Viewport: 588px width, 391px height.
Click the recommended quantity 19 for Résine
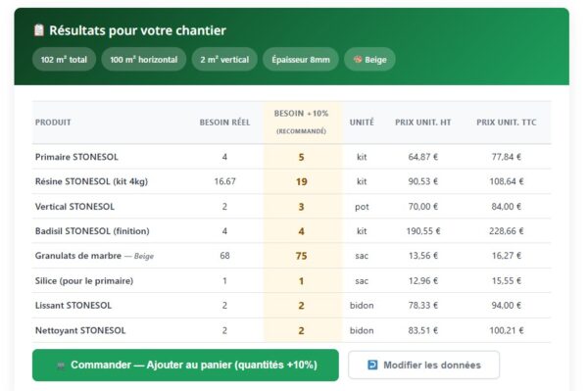tap(301, 182)
